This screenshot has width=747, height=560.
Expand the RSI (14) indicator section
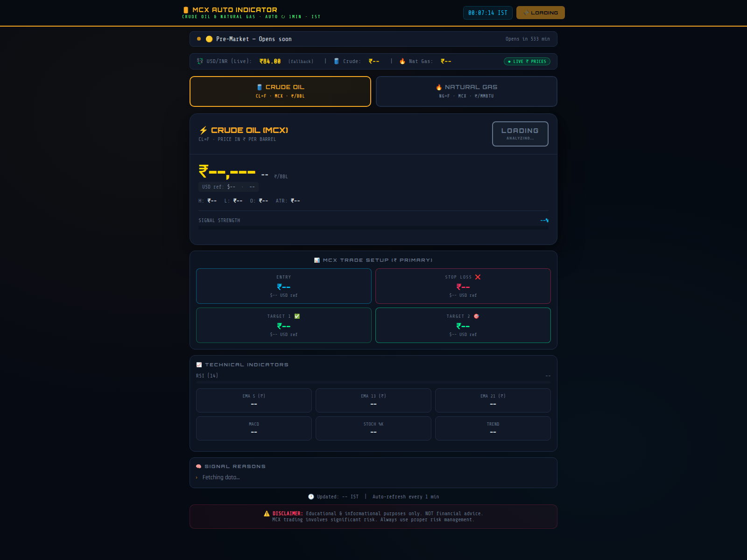click(x=207, y=375)
